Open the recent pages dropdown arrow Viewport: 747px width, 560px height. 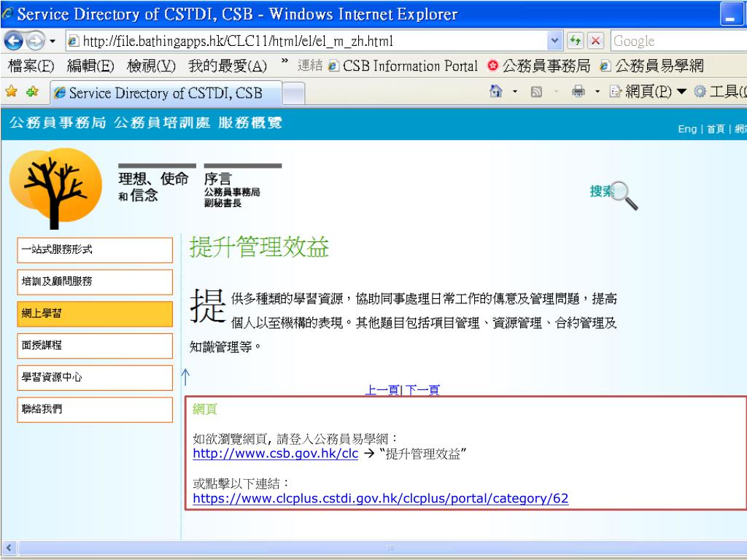click(53, 42)
